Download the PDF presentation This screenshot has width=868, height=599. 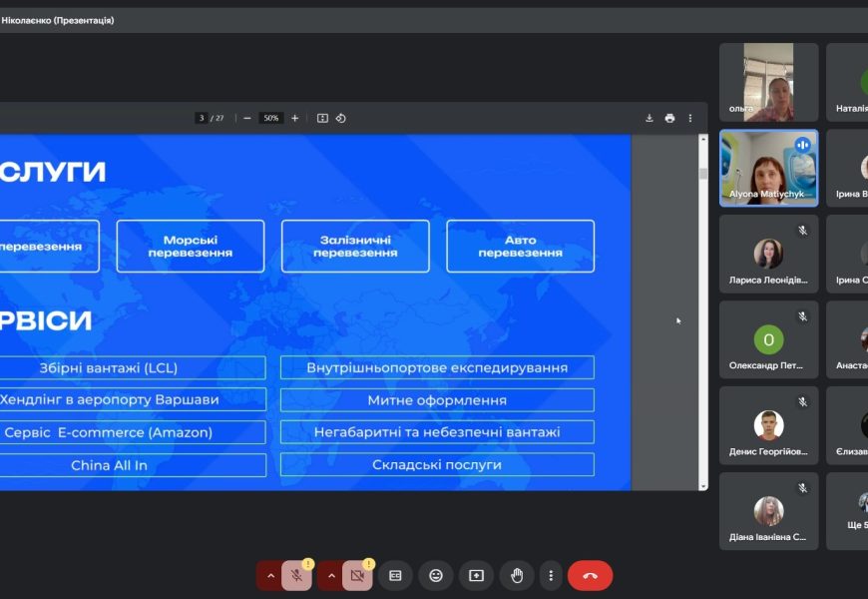[650, 118]
